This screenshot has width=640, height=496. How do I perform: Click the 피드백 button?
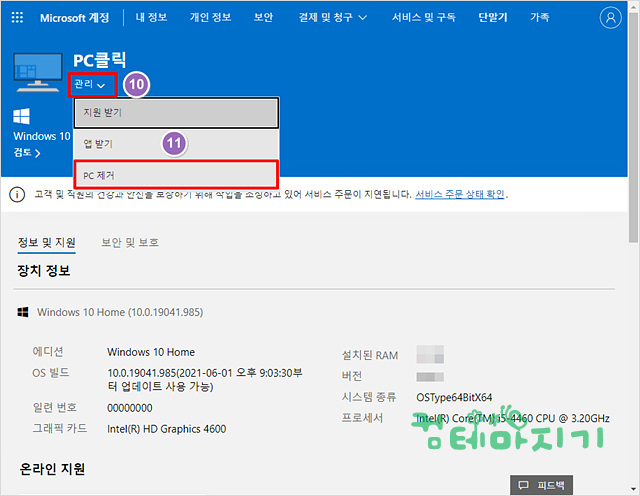pos(541,485)
